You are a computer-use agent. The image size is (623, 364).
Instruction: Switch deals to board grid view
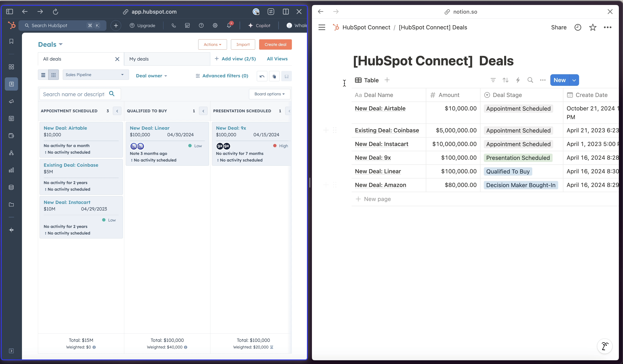[53, 75]
